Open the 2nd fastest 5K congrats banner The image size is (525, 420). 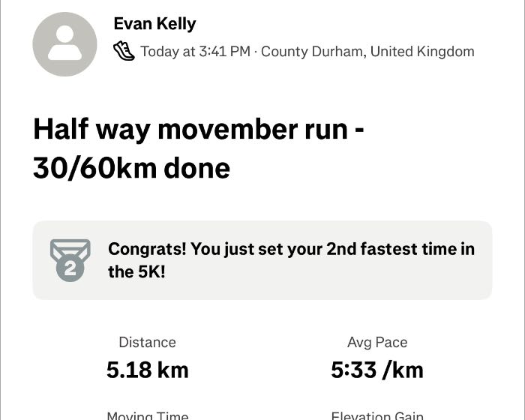tap(262, 260)
